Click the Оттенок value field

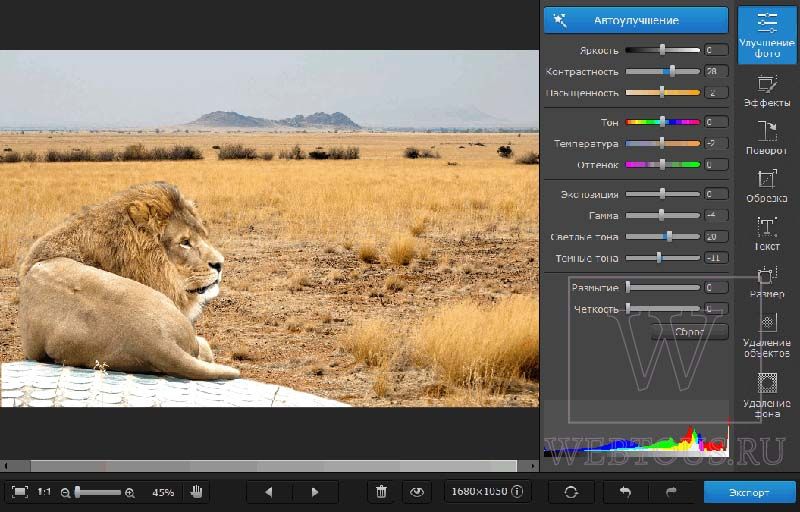coord(716,164)
